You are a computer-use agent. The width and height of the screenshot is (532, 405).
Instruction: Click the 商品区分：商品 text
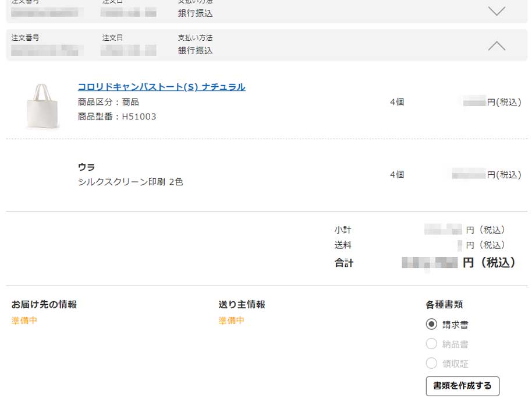(108, 102)
